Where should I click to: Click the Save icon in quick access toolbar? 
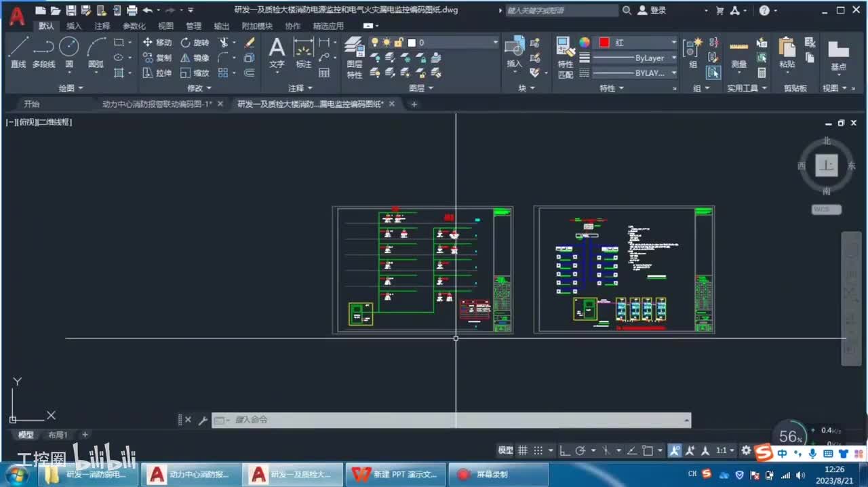click(x=71, y=10)
